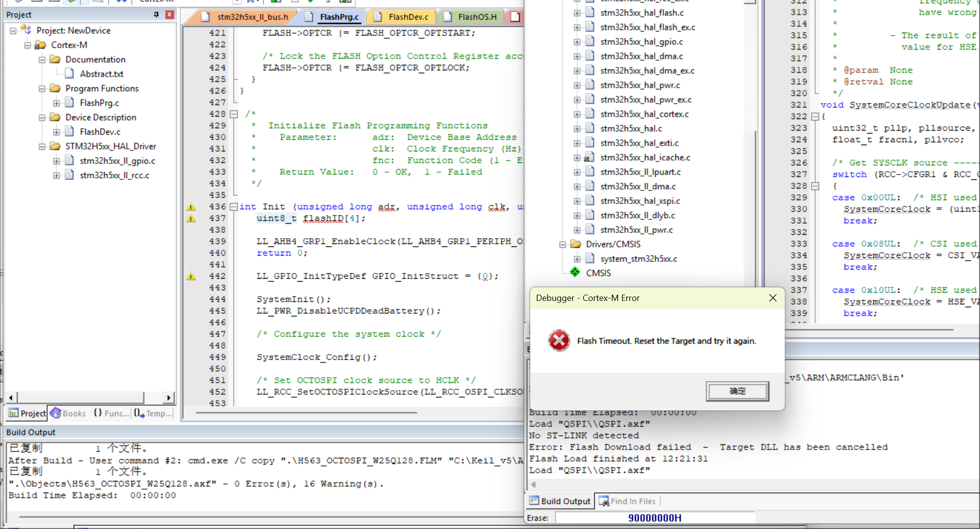The width and height of the screenshot is (980, 529).
Task: Click the unnamed document tab after FlashOS.H
Action: tap(515, 17)
